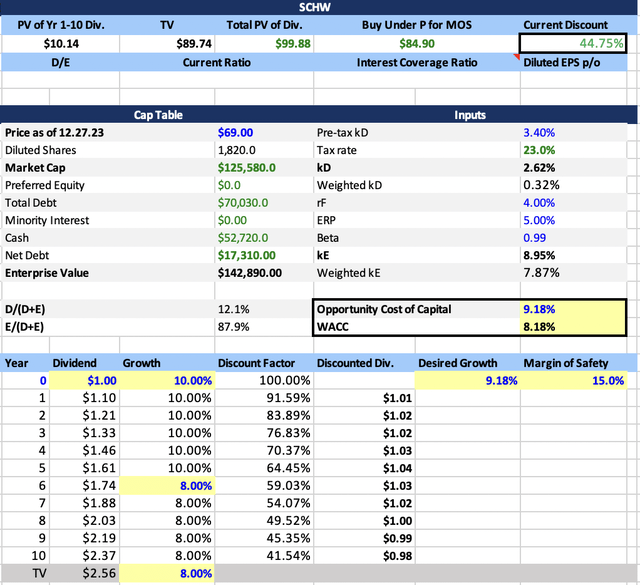Select the Current Discount 44.75% cell
The image size is (640, 585).
pos(573,43)
